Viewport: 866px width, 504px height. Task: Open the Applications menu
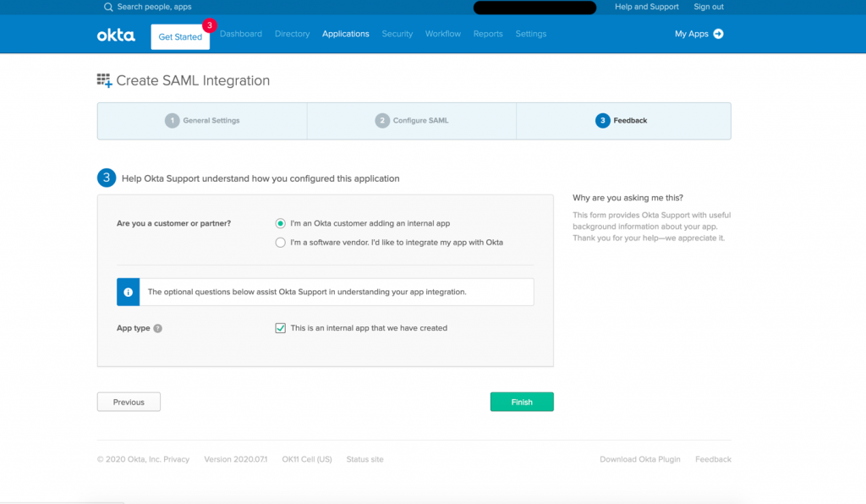(345, 34)
